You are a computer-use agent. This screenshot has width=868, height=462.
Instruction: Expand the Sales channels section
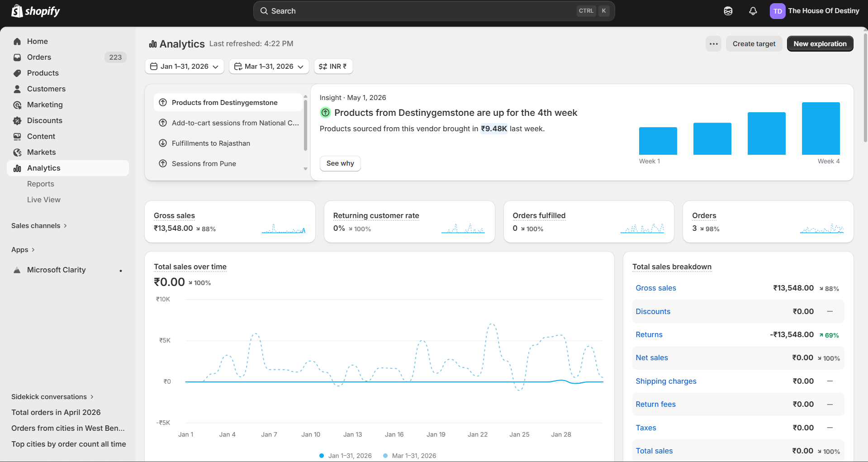point(39,226)
